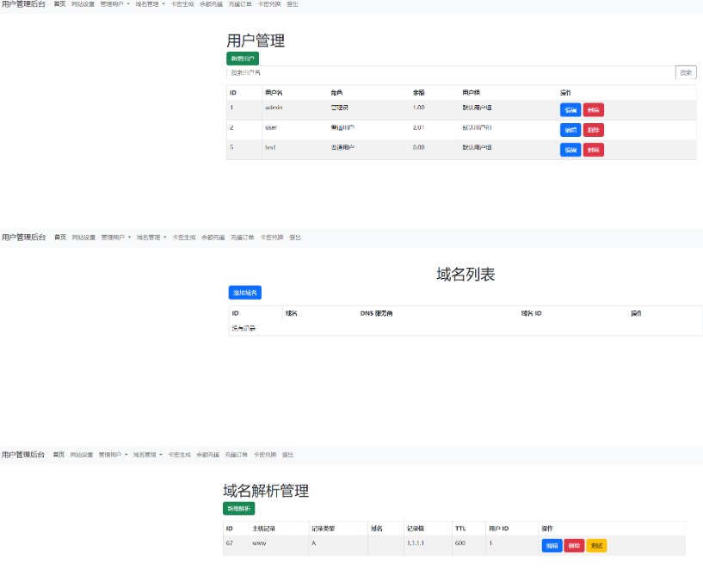703x588 pixels.
Task: Click 测试 on DNS record 67
Action: tap(599, 545)
